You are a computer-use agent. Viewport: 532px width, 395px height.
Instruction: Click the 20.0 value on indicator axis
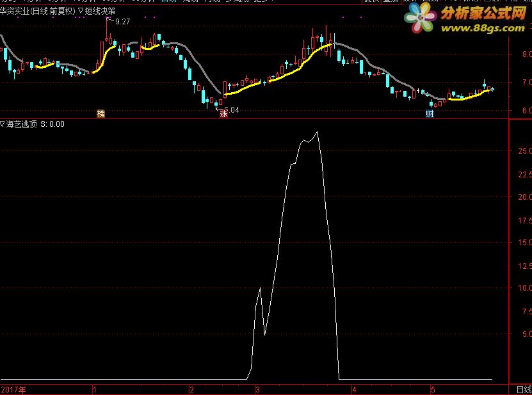[525, 197]
